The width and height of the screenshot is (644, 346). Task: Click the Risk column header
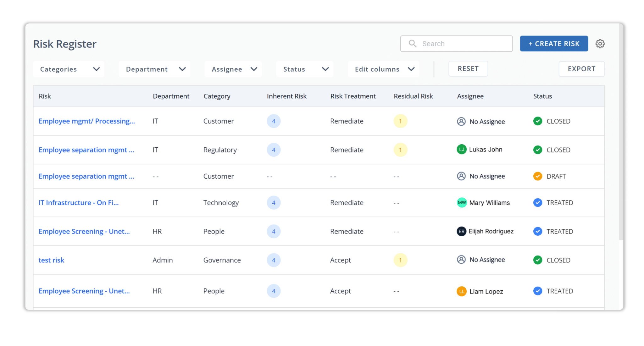tap(45, 96)
